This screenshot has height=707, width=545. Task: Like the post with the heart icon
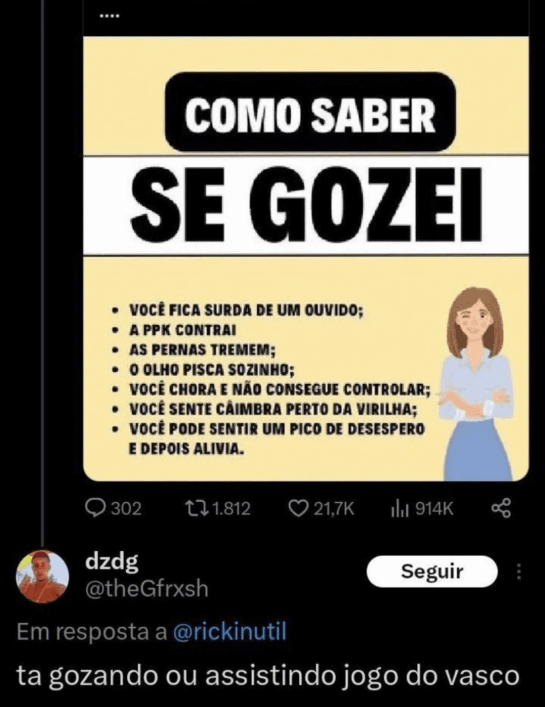298,509
